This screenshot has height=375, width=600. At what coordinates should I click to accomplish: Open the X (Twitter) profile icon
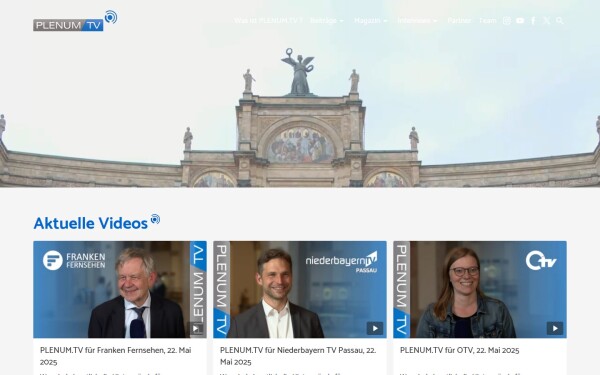[546, 21]
